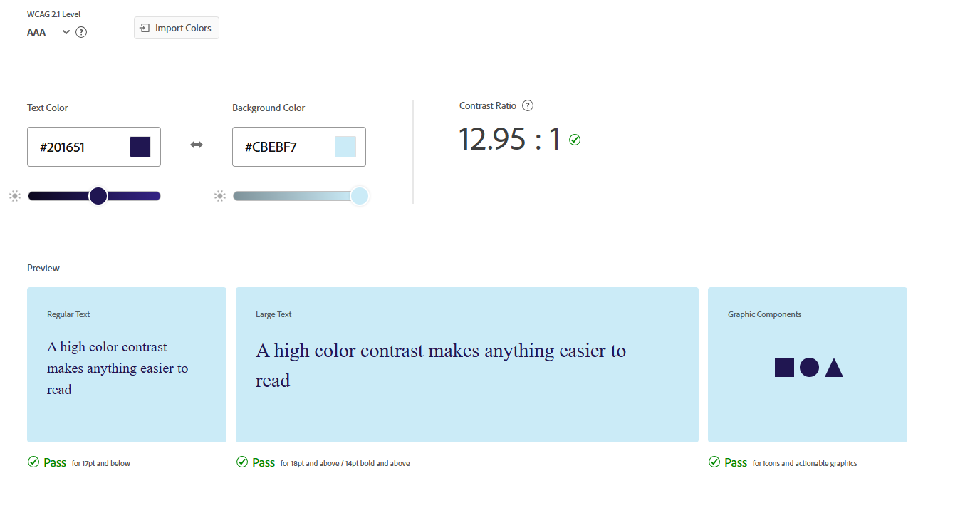Click the green checkmark next to contrast ratio

click(575, 140)
